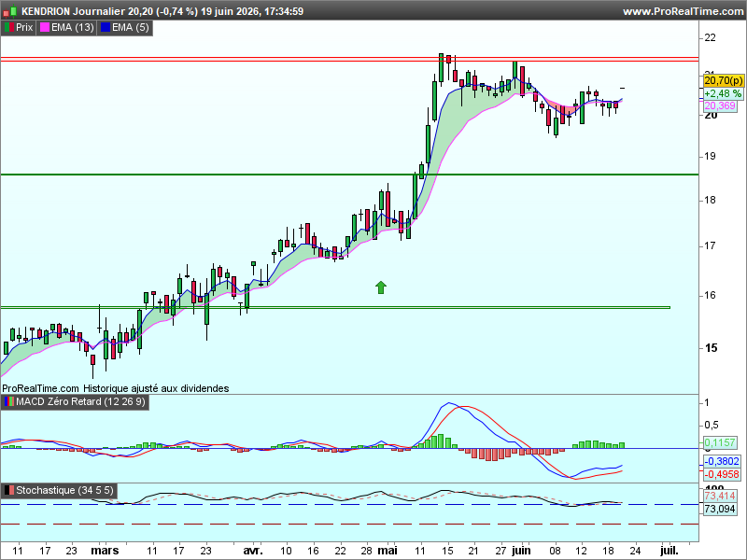Click the 'juin' date axis label
The height and width of the screenshot is (560, 747).
coord(521,551)
